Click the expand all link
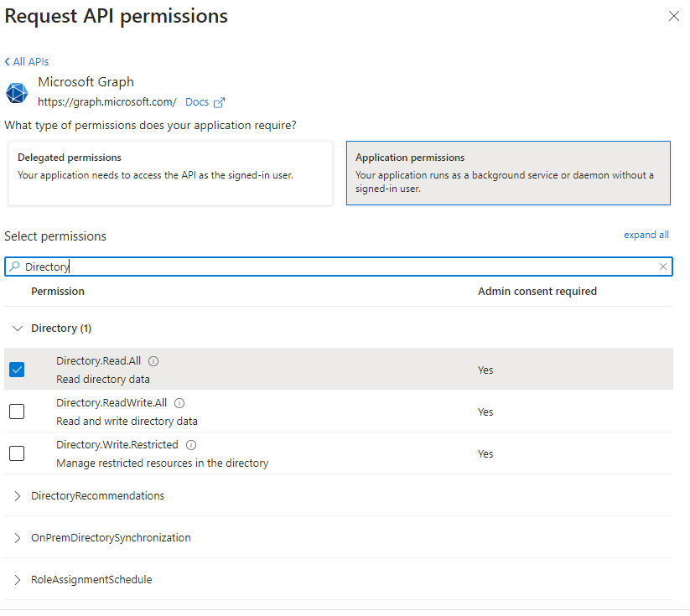This screenshot has height=616, width=690. (646, 235)
